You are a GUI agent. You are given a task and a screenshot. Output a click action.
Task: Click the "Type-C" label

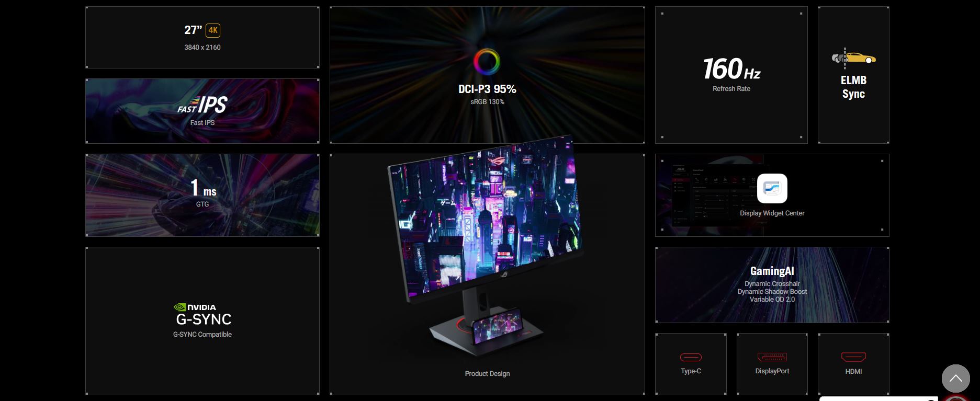[691, 371]
